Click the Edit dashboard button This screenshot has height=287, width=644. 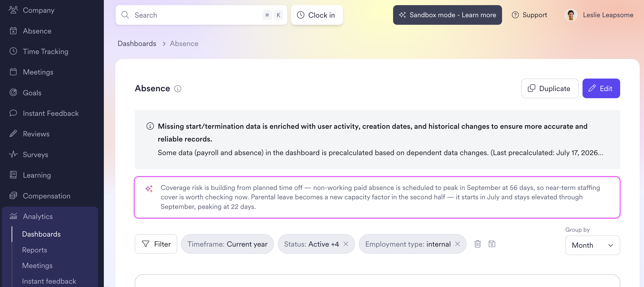coord(601,88)
